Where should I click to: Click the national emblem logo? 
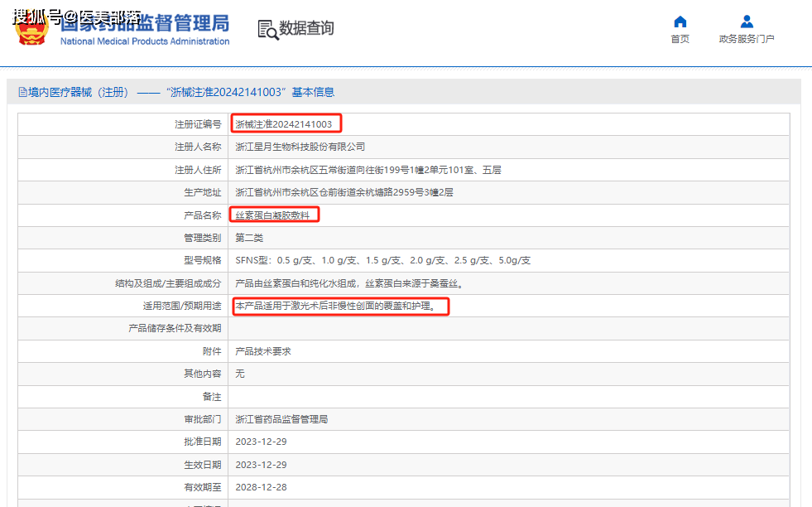click(32, 29)
